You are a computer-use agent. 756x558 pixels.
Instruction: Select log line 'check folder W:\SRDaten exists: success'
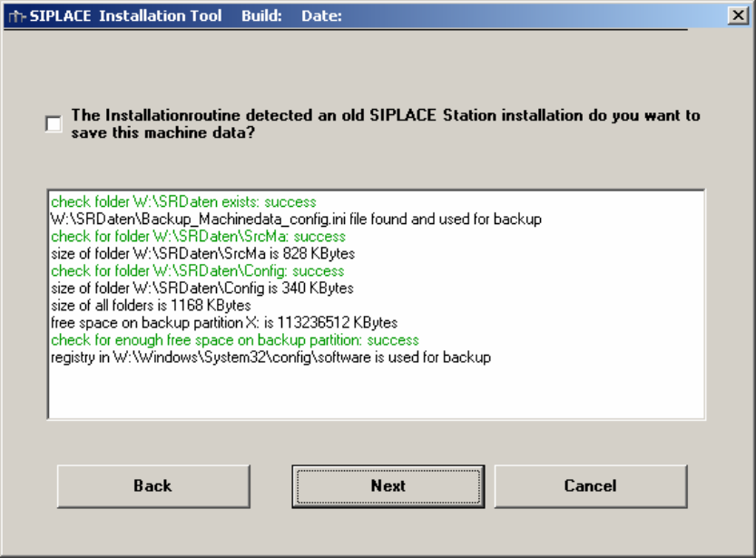[183, 202]
